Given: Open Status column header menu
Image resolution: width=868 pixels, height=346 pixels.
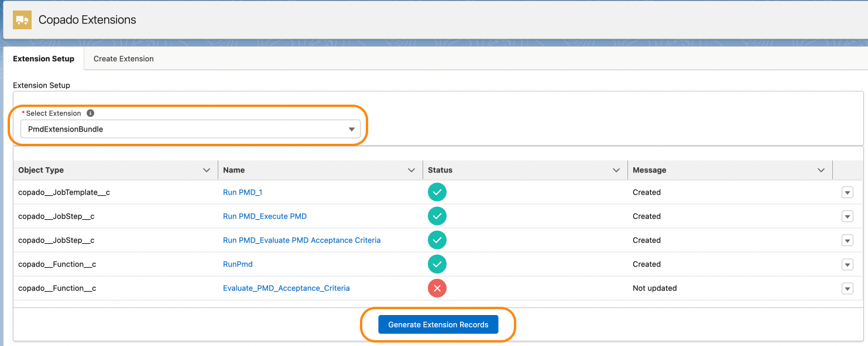Looking at the screenshot, I should [616, 170].
